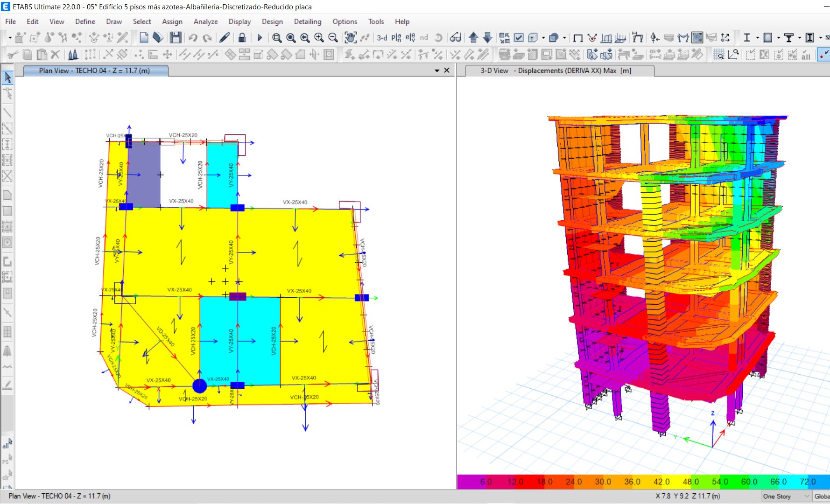The image size is (830, 504).
Task: Activate the Pan hand tool
Action: point(350,37)
